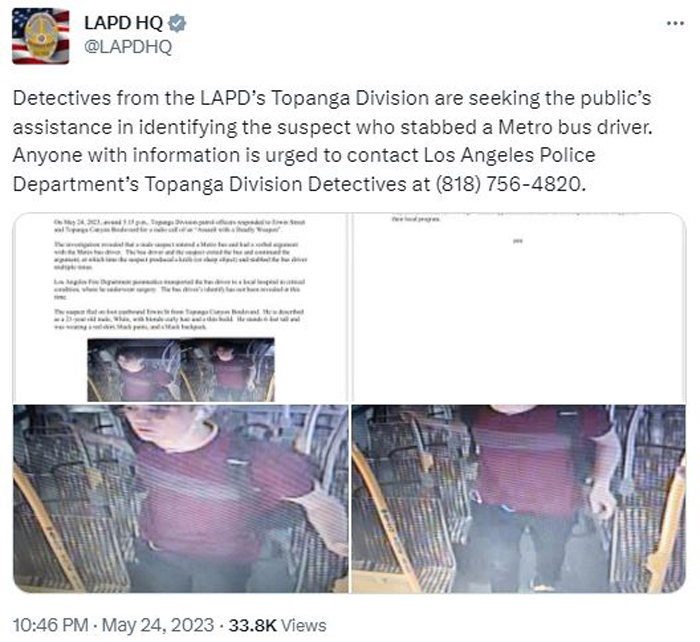Click the left small photo inside press release
Screen dimensions: 700x642
134,370
